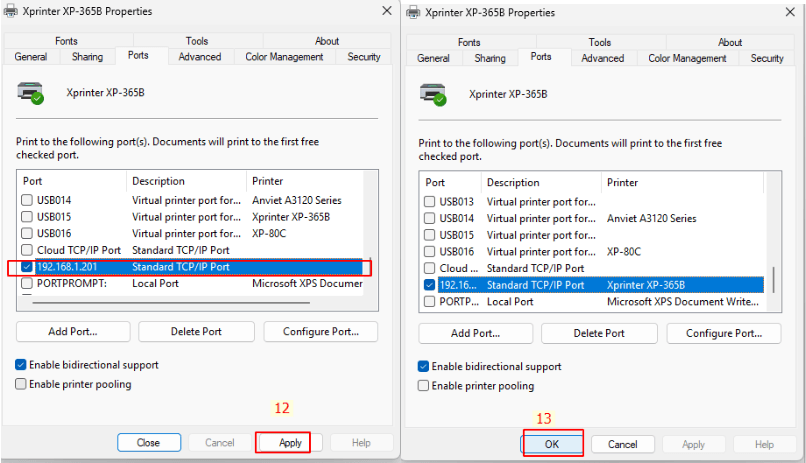This screenshot has height=463, width=806.
Task: Click the Description column header in the left dialog
Action: click(x=187, y=181)
